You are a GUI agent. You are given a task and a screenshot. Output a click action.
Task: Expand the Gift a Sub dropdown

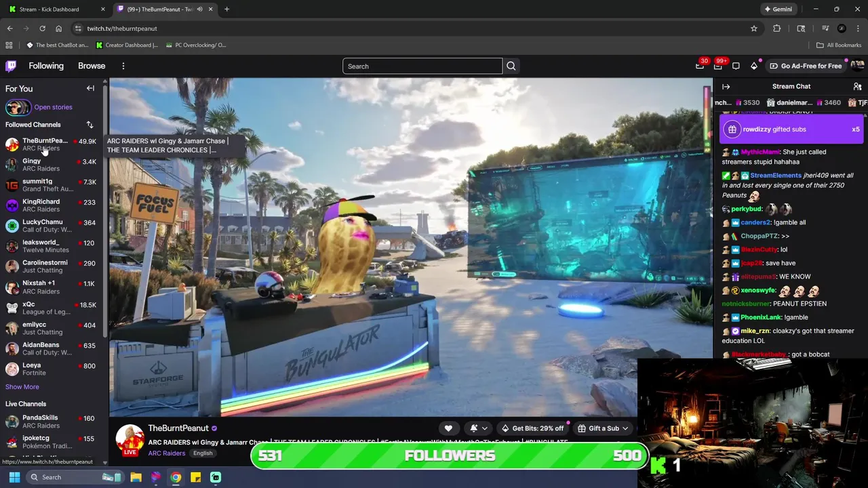603,428
